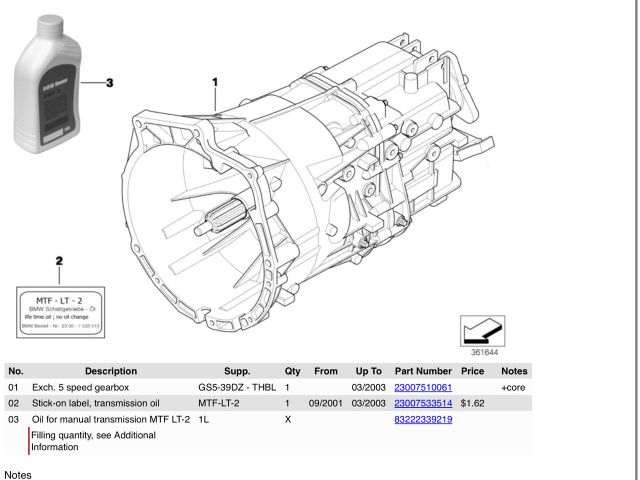This screenshot has width=640, height=480.
Task: Click the +core note in first row
Action: pyautogui.click(x=513, y=387)
